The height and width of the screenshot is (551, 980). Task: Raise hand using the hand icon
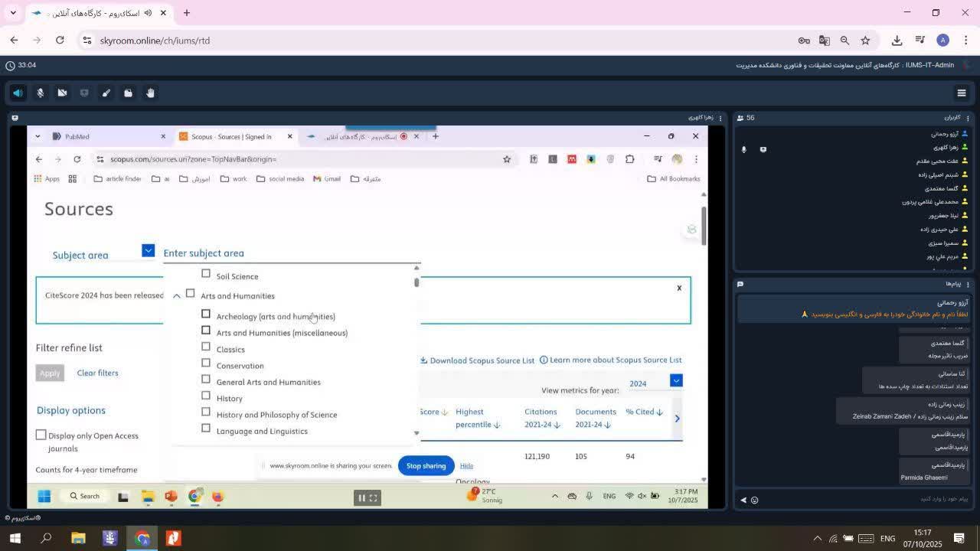(150, 93)
